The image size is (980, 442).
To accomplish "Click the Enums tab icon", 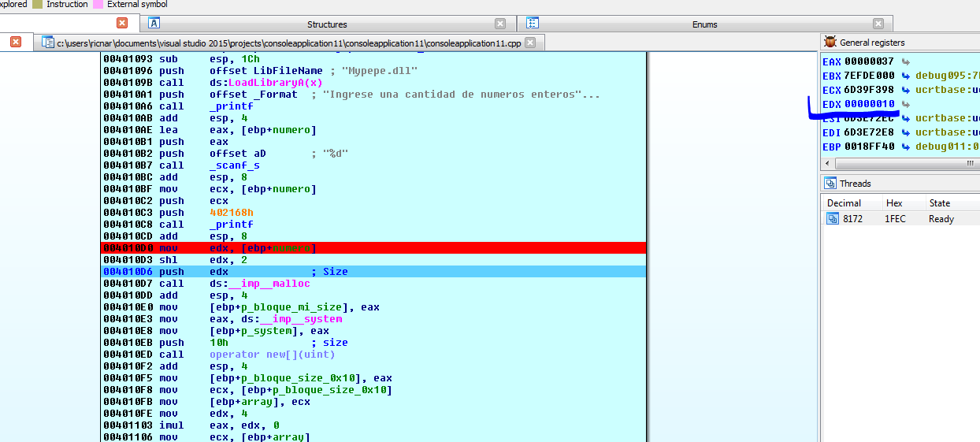I will [533, 24].
